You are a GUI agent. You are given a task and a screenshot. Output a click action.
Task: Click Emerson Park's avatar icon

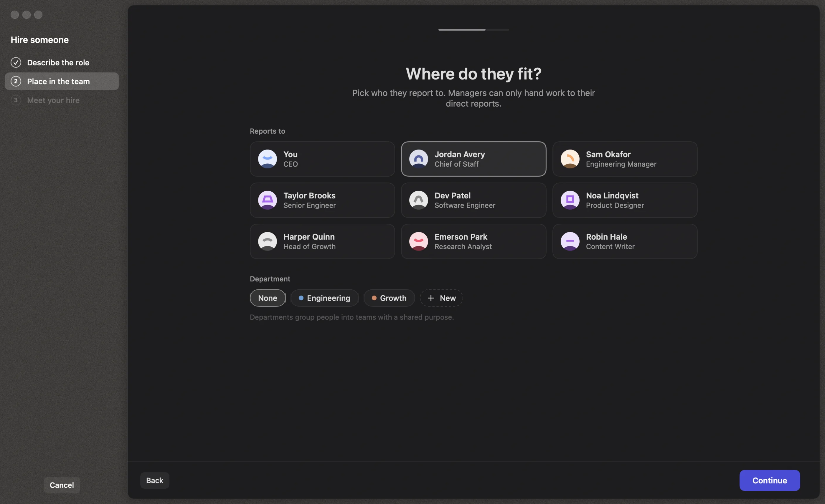(x=418, y=241)
